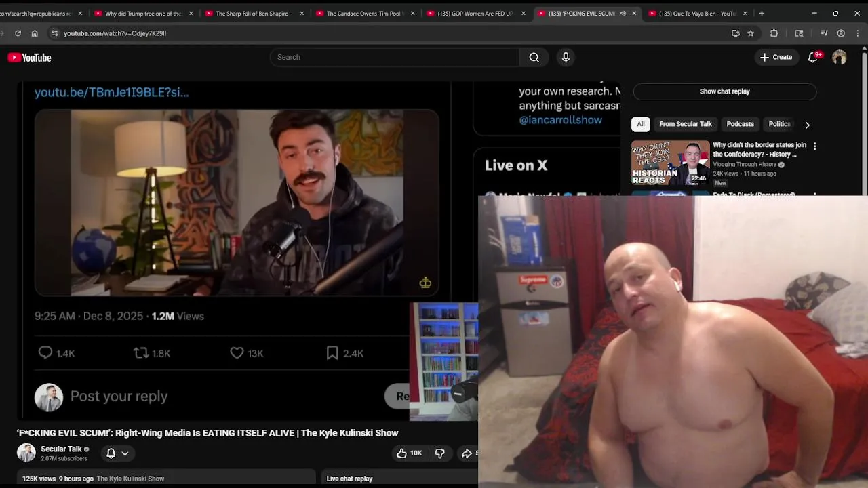The width and height of the screenshot is (868, 488).
Task: Click the YouTube search magnifier button
Action: coord(534,58)
